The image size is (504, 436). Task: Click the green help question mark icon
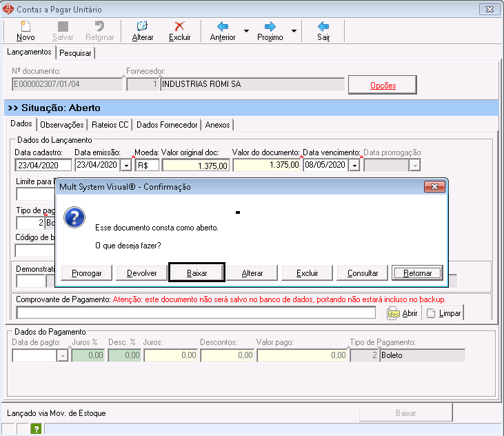click(x=36, y=429)
